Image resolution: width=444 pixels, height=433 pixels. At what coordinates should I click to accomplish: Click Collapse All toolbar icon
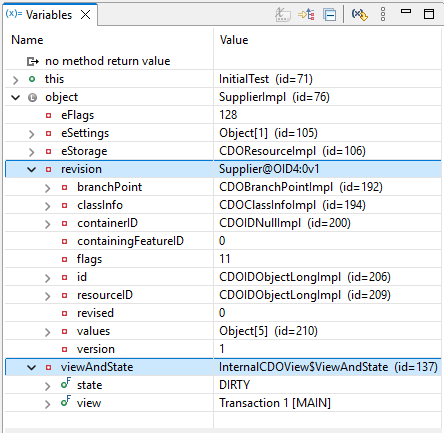[329, 15]
